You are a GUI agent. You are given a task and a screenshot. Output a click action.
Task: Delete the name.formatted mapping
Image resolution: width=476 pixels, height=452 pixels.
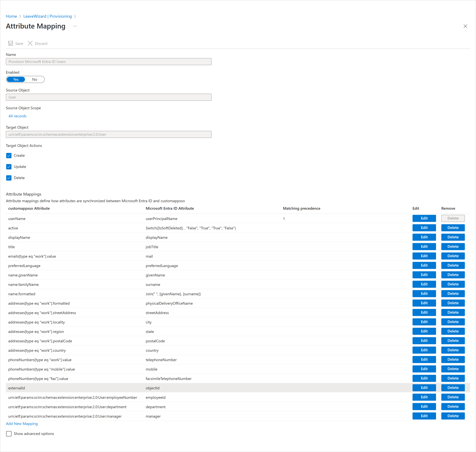[453, 294]
